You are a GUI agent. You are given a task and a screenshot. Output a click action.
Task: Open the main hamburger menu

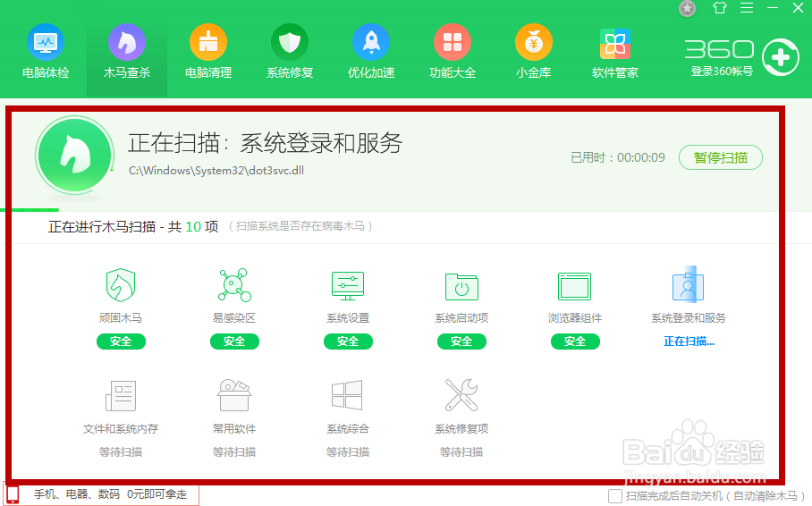tap(746, 8)
